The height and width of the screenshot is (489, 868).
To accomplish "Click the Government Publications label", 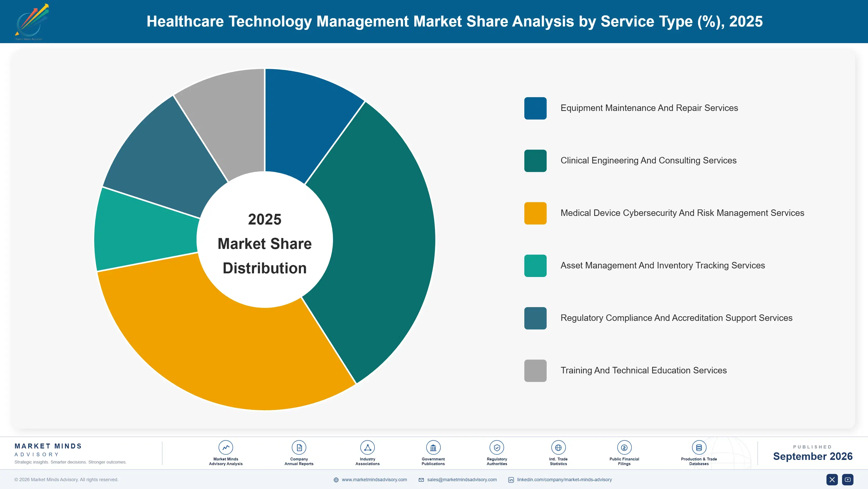I will pyautogui.click(x=433, y=461).
